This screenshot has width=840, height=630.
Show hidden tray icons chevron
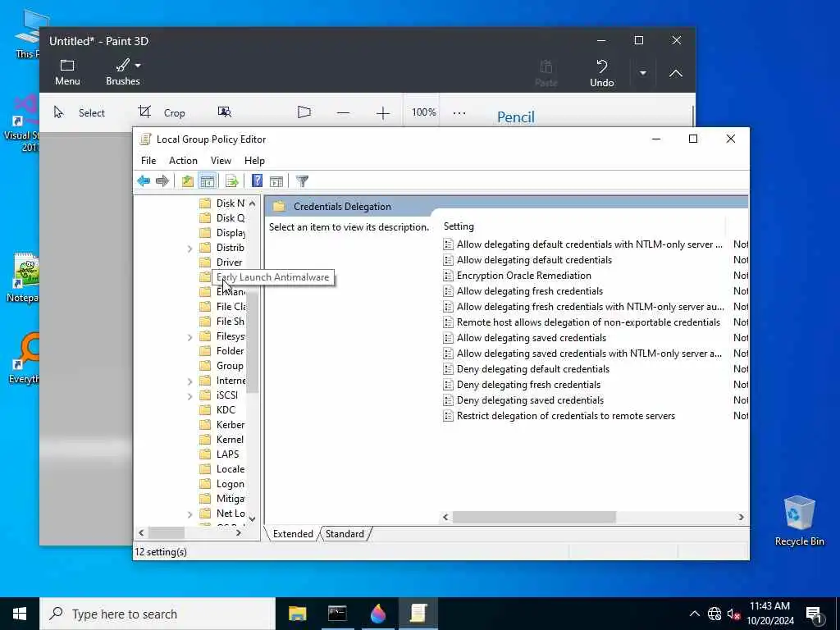click(x=694, y=614)
